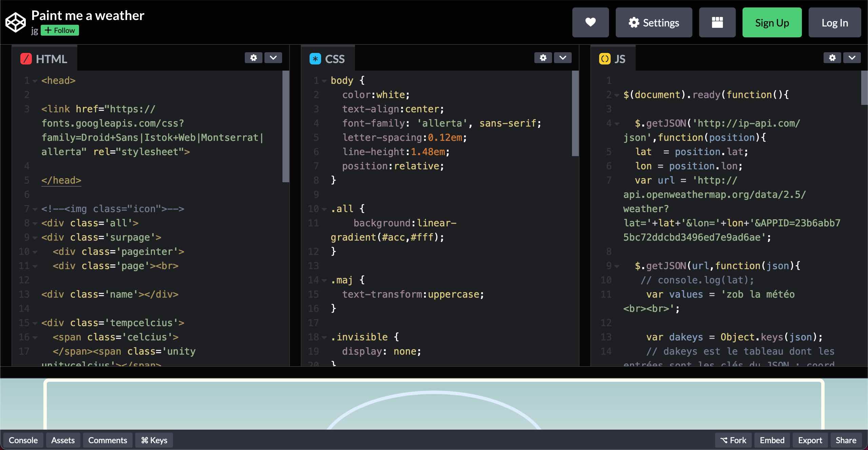Fold the head tag on HTML line 1
Screen dimensions: 868x450
coord(35,81)
